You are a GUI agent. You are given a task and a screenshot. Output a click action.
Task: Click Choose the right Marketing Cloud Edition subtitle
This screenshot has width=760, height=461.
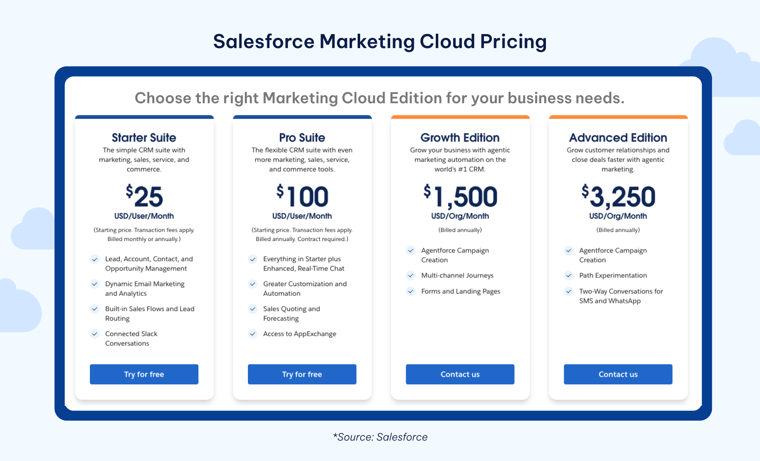(x=380, y=98)
